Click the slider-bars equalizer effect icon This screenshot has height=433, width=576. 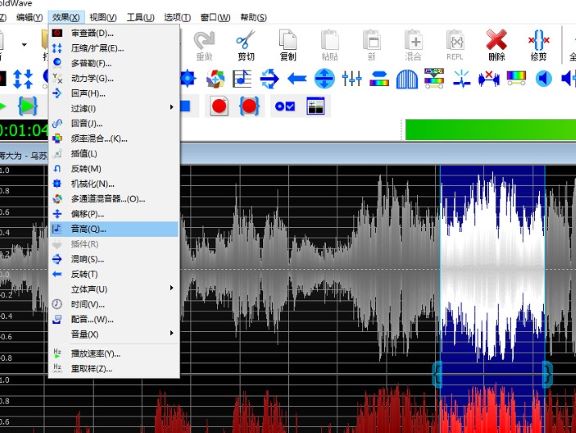click(352, 79)
